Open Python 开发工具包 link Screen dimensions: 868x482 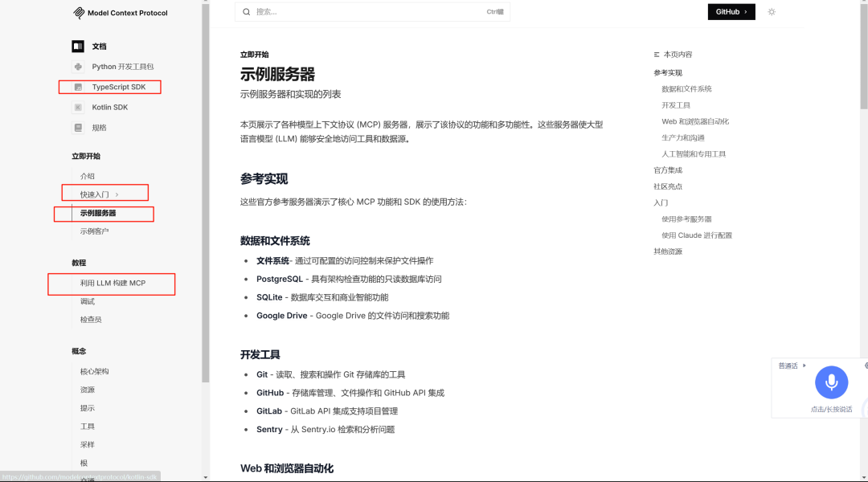tap(123, 67)
